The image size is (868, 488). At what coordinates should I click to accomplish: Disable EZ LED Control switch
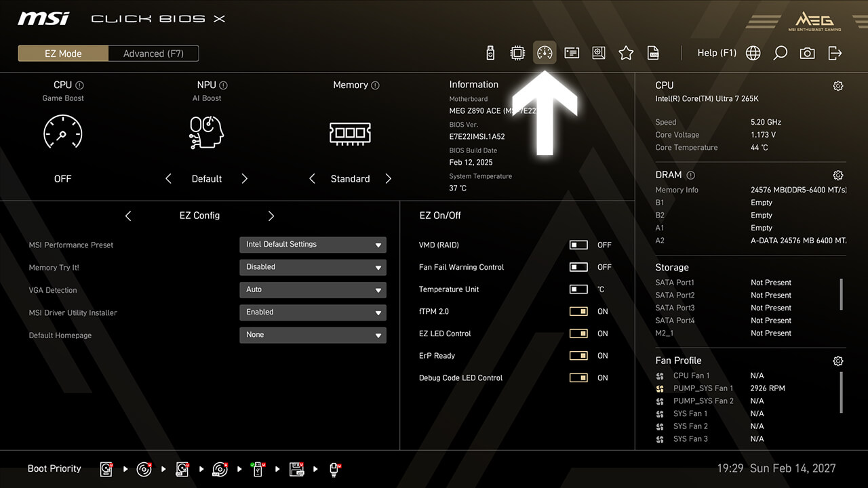[x=578, y=333]
